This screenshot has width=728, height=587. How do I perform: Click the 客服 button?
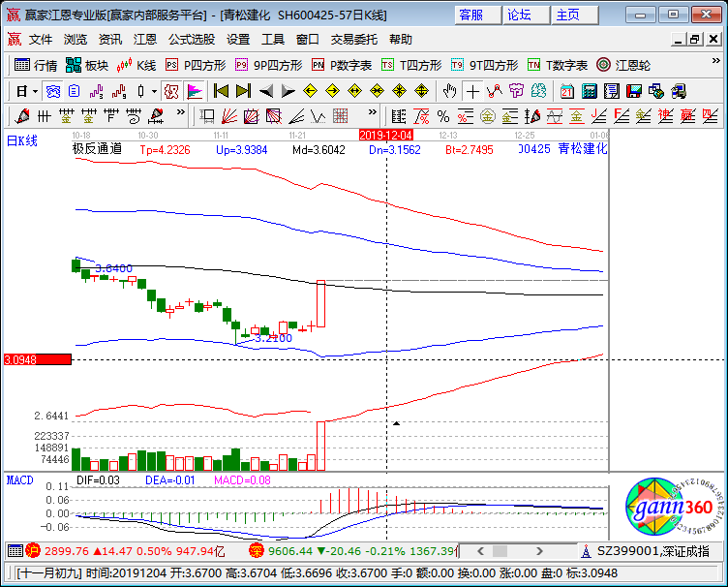coord(478,15)
